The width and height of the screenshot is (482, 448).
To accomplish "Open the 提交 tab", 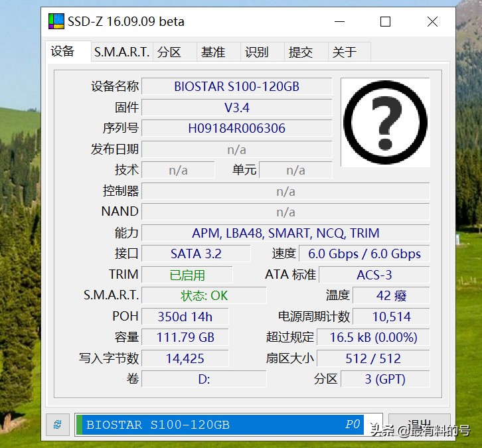I will point(306,52).
